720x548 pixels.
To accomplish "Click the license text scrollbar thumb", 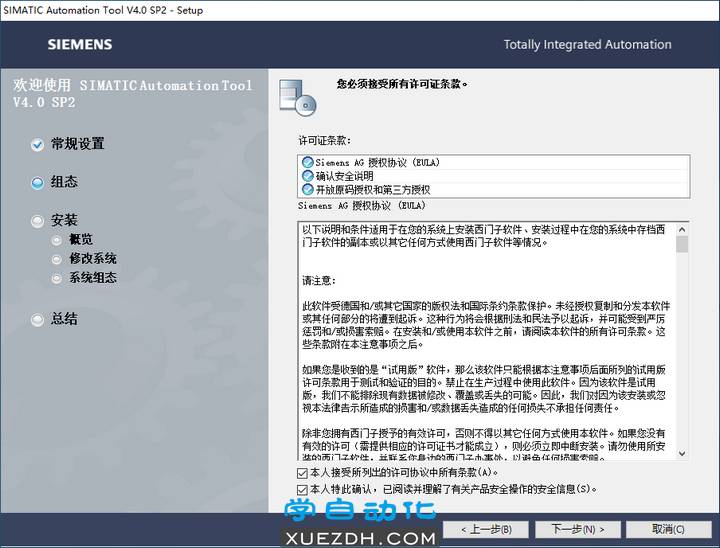I will tap(682, 244).
